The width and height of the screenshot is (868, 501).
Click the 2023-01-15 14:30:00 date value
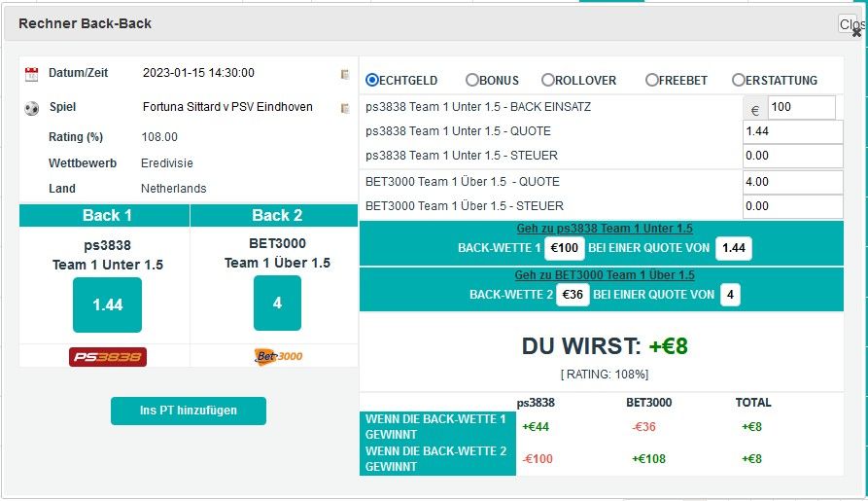pos(198,73)
